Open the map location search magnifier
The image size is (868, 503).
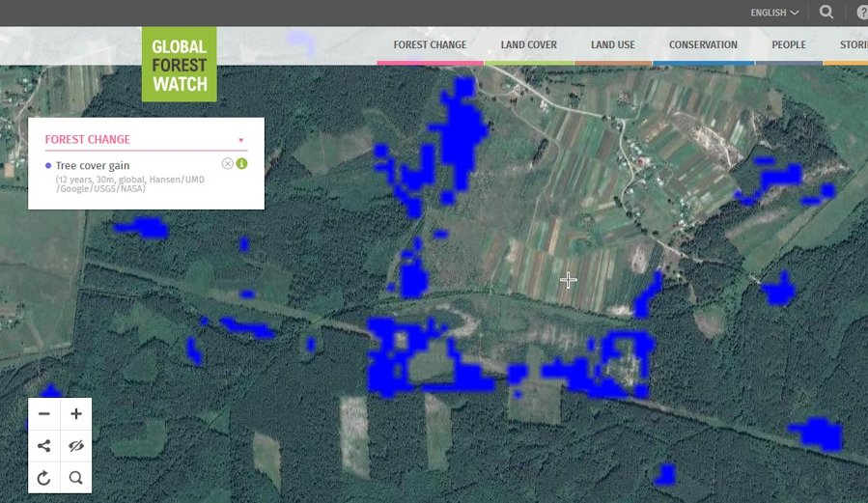coord(76,477)
